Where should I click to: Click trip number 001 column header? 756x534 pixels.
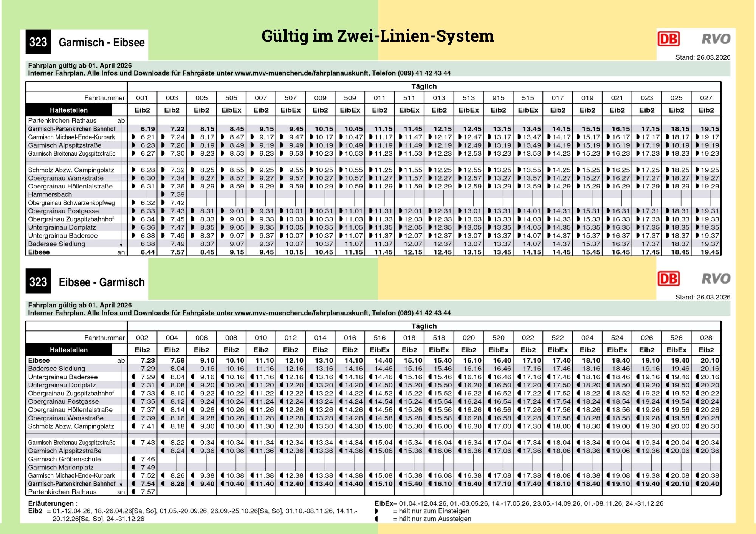(142, 98)
